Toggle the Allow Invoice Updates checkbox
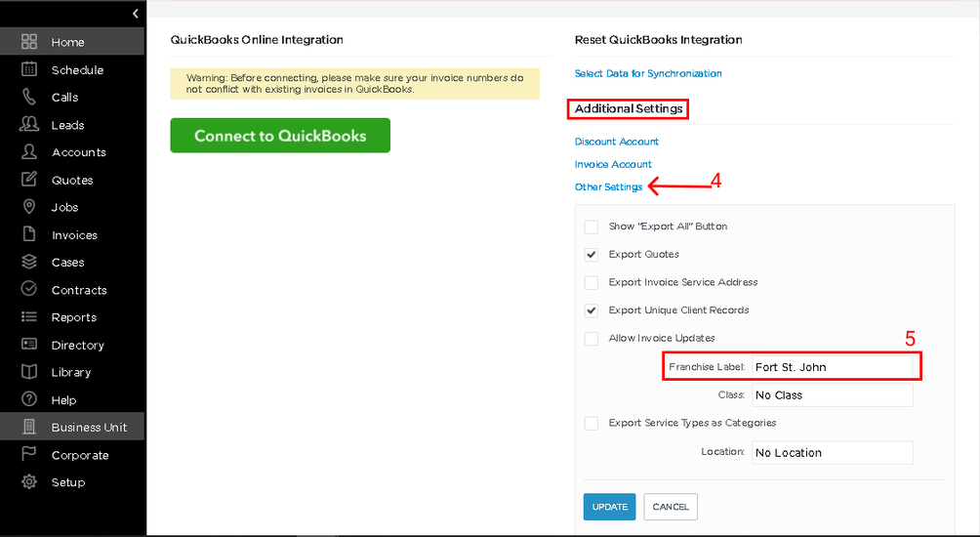980x537 pixels. (592, 338)
